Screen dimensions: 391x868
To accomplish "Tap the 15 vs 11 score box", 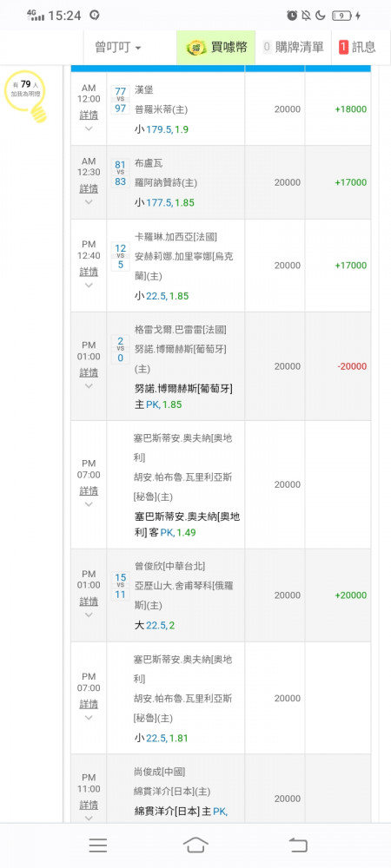I will coord(120,586).
